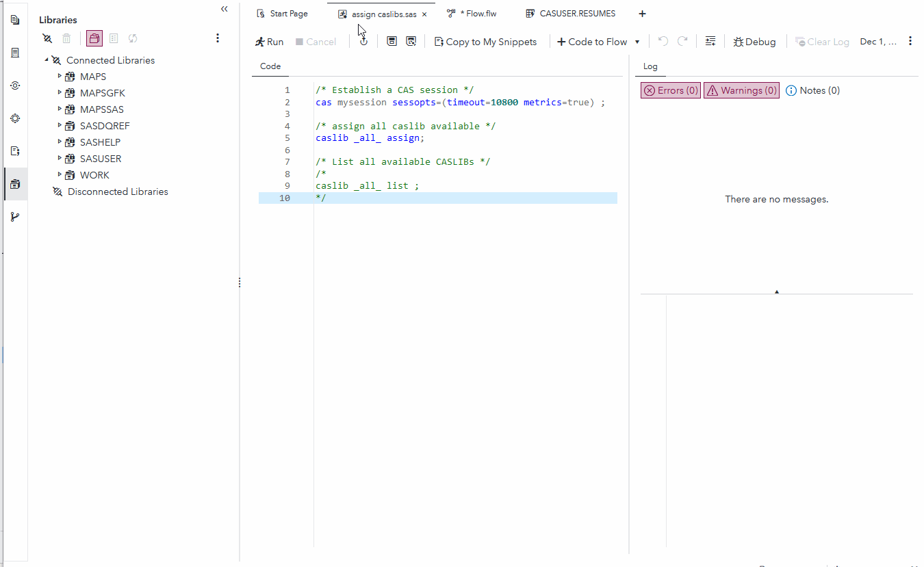Screen dimensions: 924x567
Task: Select the Log sub-tab
Action: [x=650, y=66]
